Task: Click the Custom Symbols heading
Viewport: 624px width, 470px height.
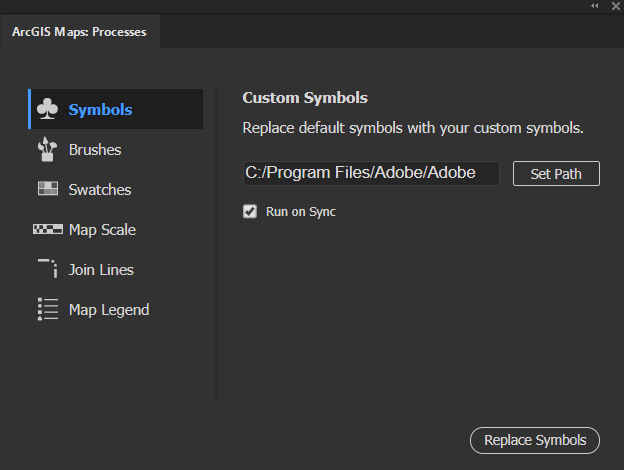Action: tap(305, 98)
